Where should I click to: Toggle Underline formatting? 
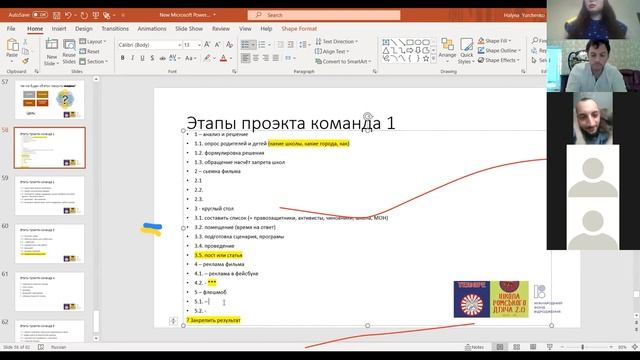[142, 58]
